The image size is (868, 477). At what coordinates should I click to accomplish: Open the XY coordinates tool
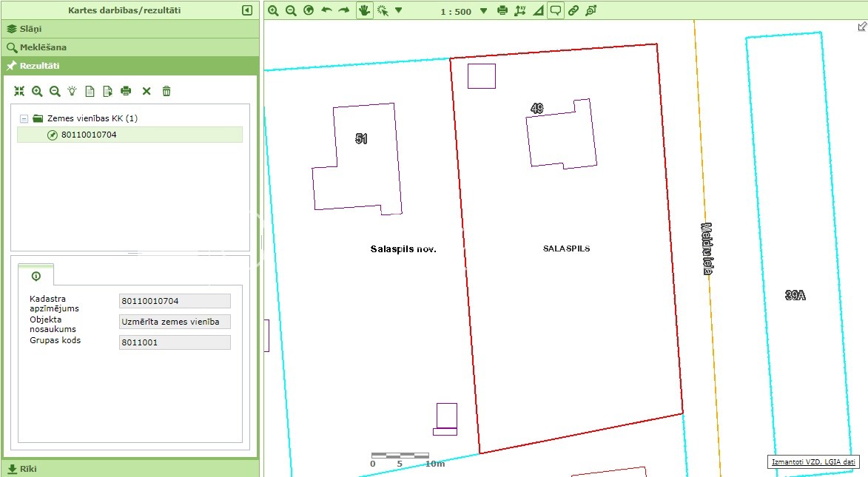coord(520,10)
